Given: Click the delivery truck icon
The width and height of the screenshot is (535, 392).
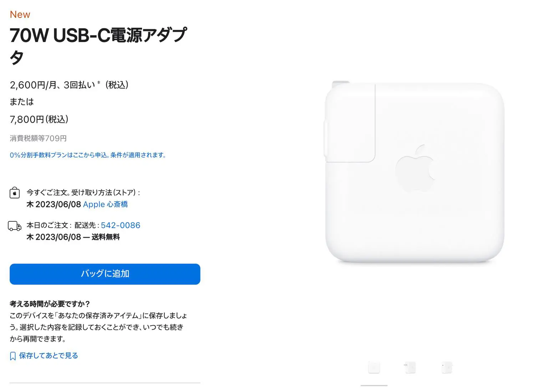Looking at the screenshot, I should pos(15,226).
